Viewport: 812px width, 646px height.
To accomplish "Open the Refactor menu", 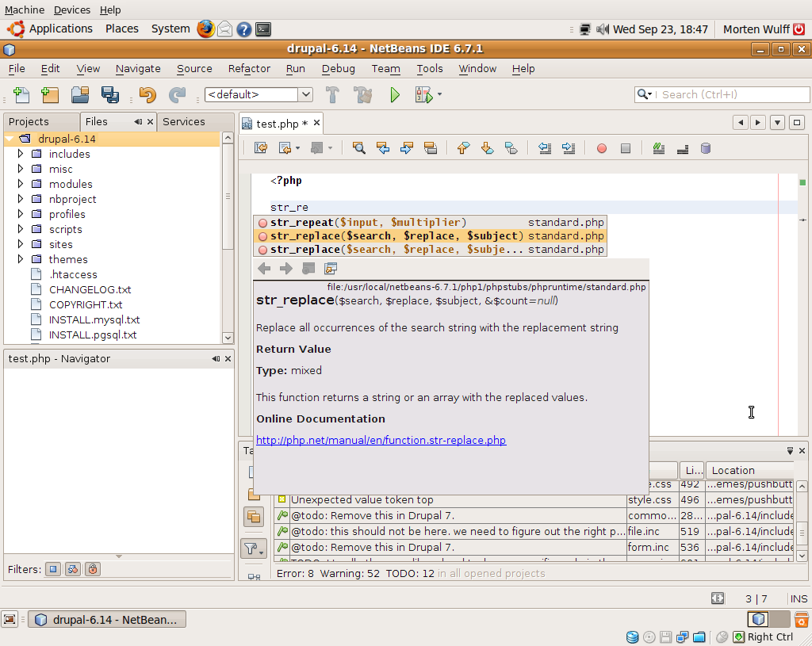I will [x=249, y=68].
